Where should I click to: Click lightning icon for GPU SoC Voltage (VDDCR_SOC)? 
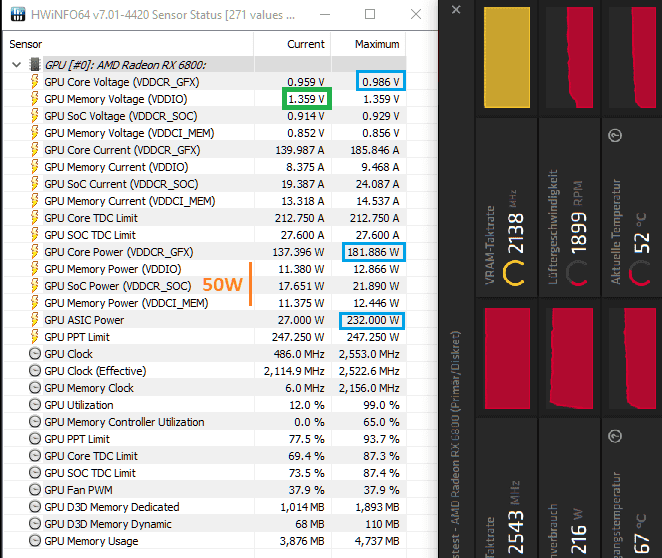(x=35, y=116)
